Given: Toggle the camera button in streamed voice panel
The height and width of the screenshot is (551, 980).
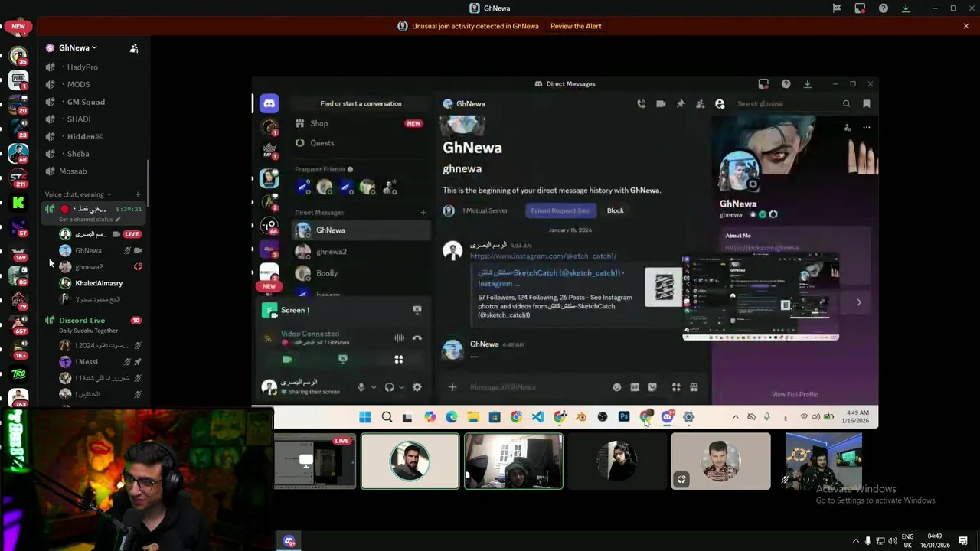Looking at the screenshot, I should [x=287, y=359].
